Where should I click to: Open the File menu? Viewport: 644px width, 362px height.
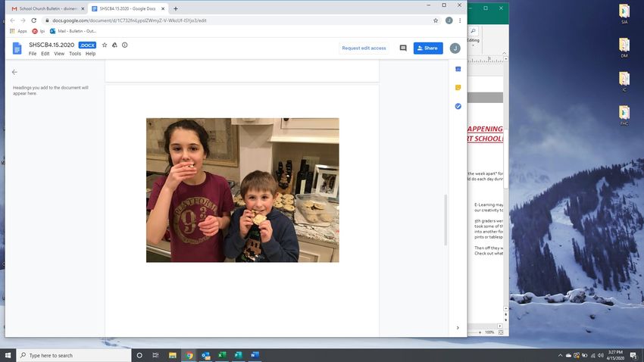[33, 54]
